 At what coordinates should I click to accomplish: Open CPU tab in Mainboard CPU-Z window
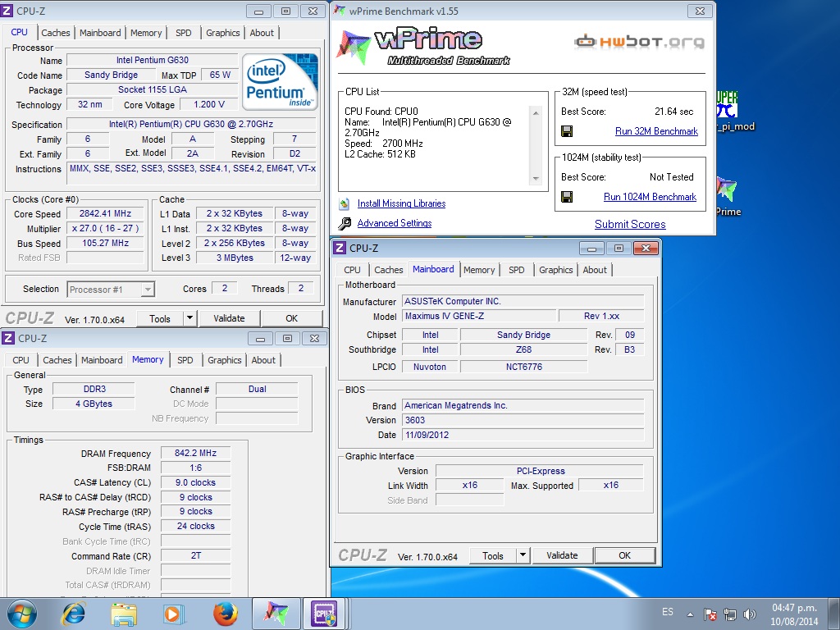tap(352, 270)
